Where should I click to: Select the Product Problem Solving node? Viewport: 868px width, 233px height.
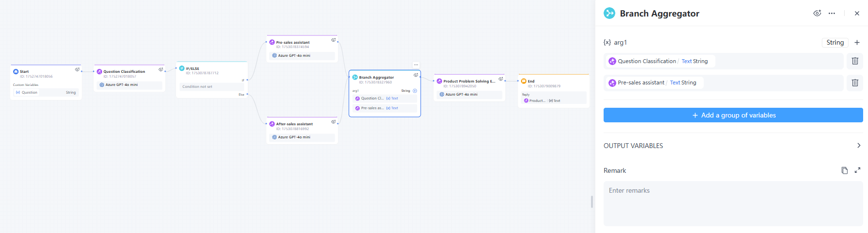point(469,81)
